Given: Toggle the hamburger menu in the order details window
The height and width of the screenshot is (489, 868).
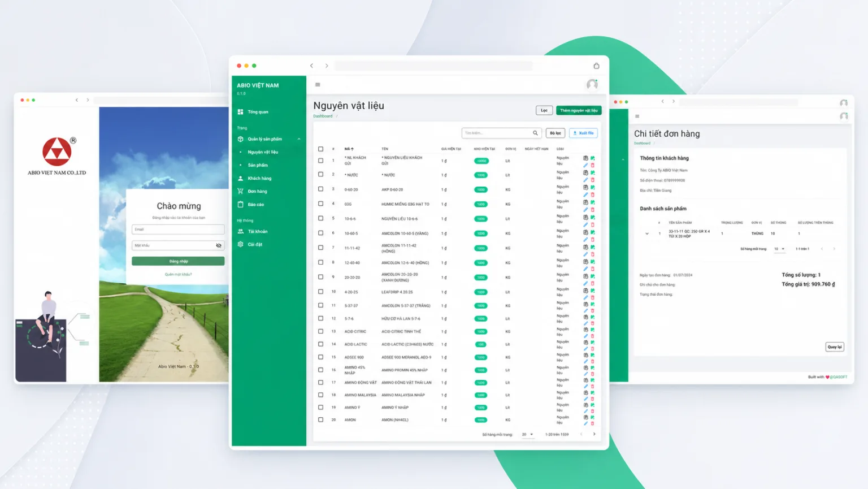Looking at the screenshot, I should coord(637,116).
